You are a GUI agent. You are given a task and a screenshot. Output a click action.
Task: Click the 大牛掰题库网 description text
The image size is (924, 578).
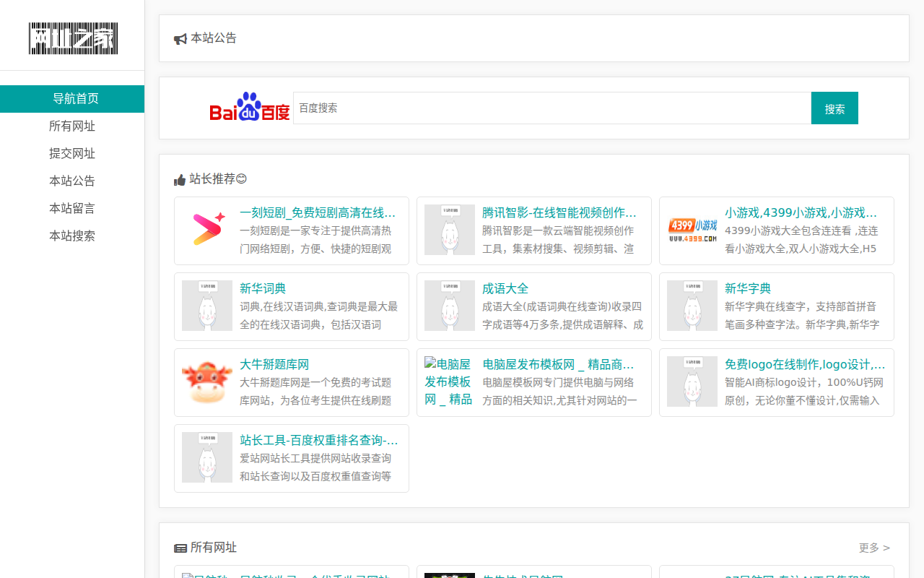316,392
